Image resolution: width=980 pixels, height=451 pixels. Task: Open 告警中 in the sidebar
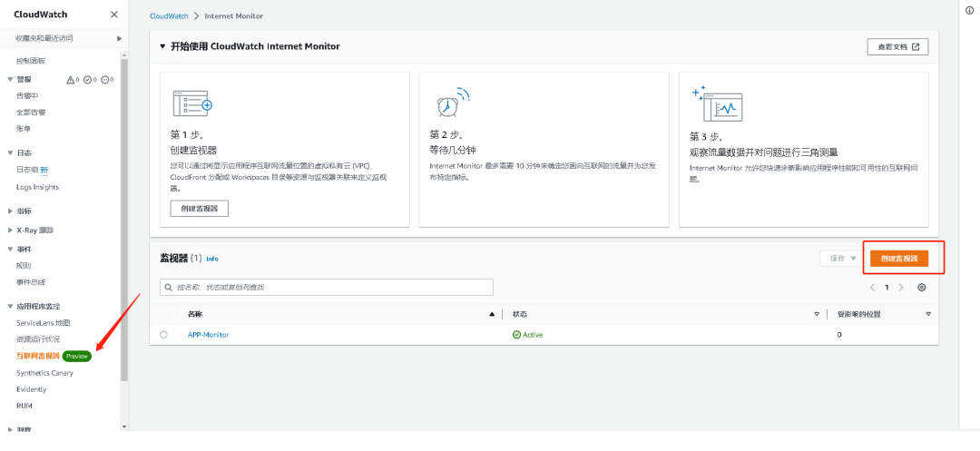(27, 95)
